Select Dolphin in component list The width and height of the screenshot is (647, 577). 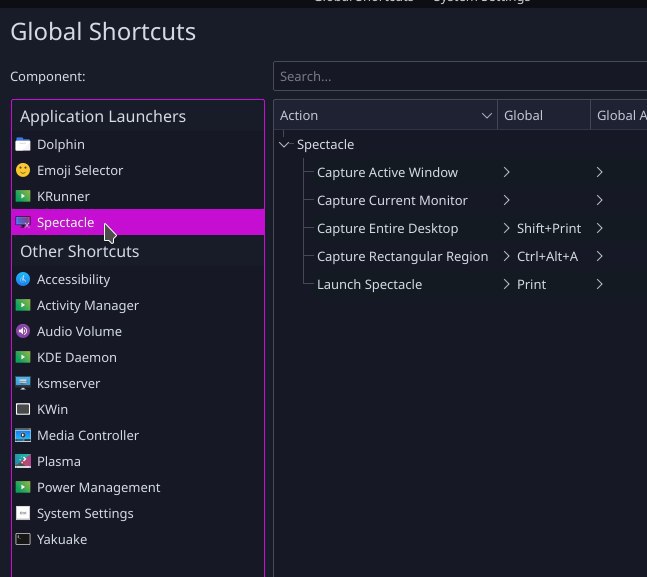(138, 145)
